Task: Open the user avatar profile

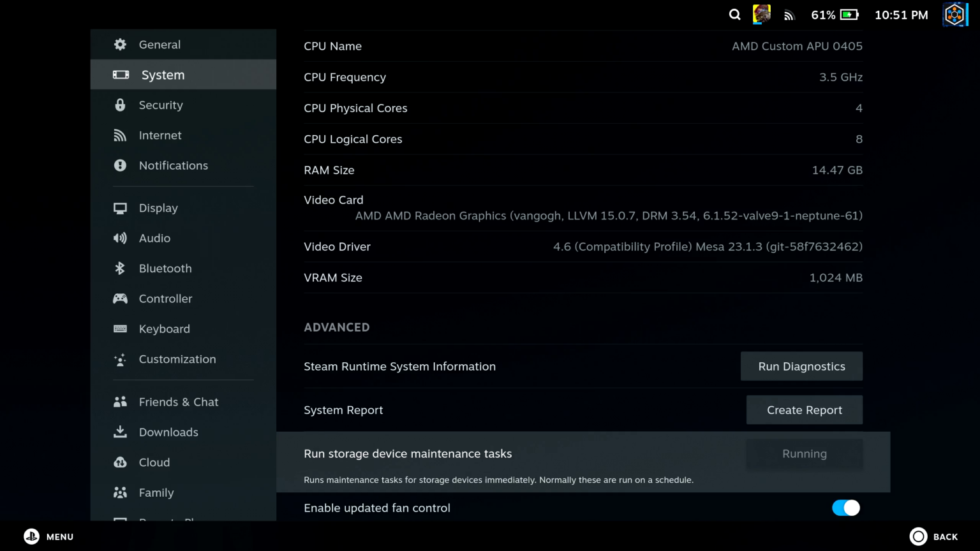Action: click(762, 15)
